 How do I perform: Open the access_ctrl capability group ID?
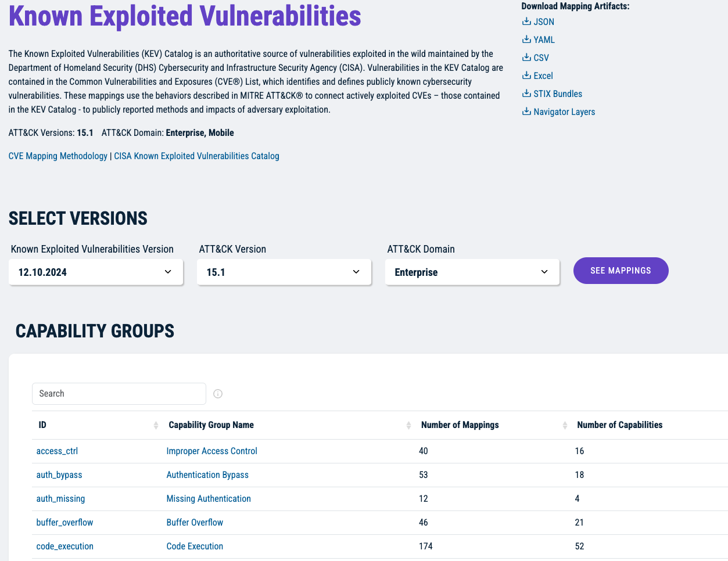(57, 451)
